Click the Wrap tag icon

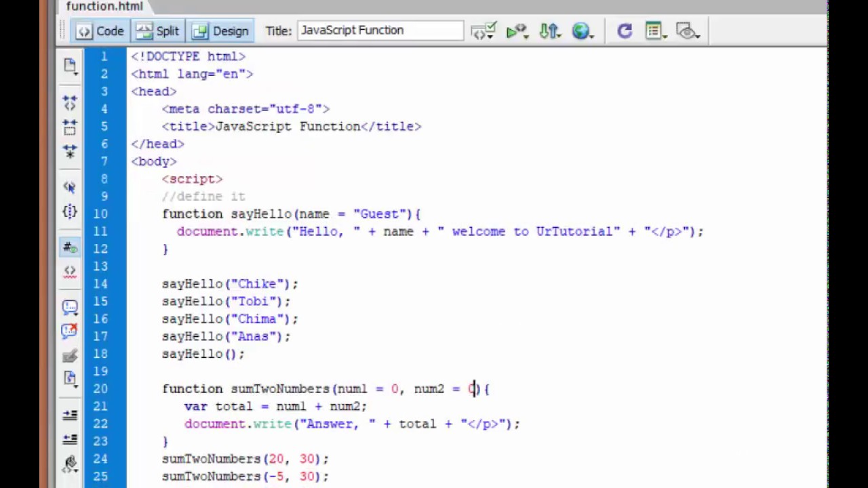click(70, 355)
